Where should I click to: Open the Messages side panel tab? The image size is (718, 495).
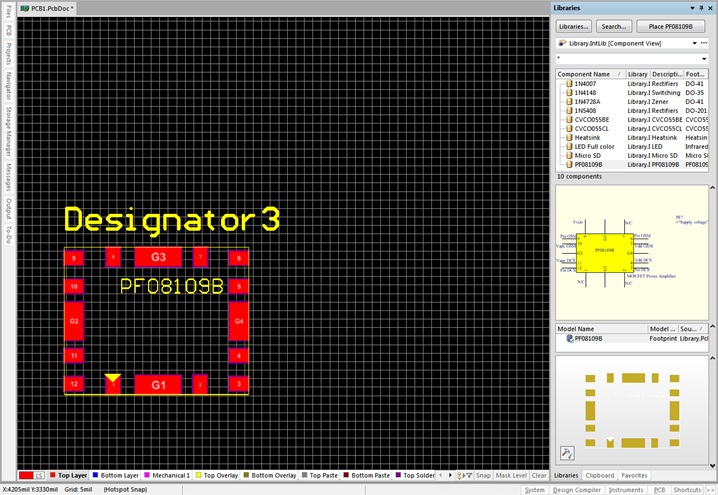coord(8,177)
